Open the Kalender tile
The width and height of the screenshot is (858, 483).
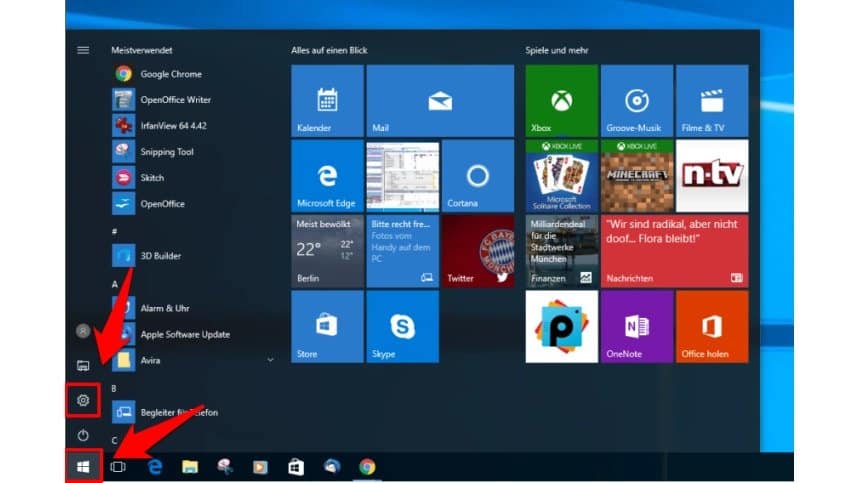(326, 101)
